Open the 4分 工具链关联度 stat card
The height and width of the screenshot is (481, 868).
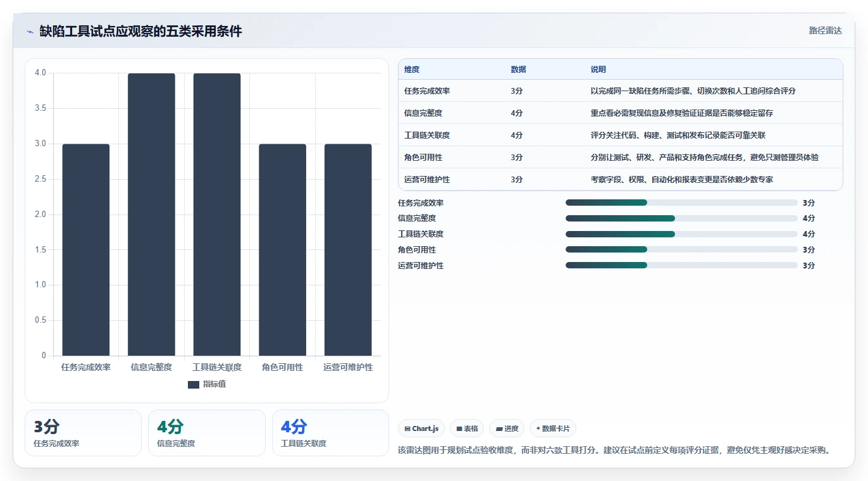pos(330,433)
